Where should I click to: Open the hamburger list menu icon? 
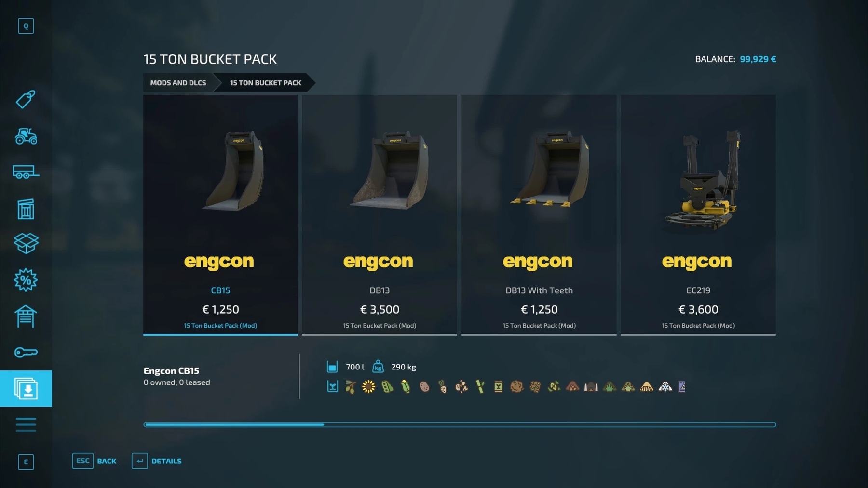(x=26, y=425)
